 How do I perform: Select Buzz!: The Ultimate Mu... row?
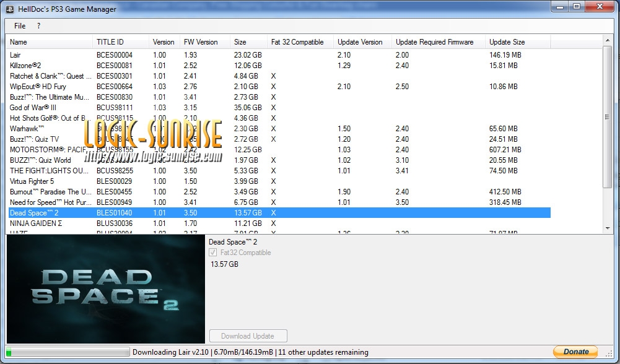279,97
